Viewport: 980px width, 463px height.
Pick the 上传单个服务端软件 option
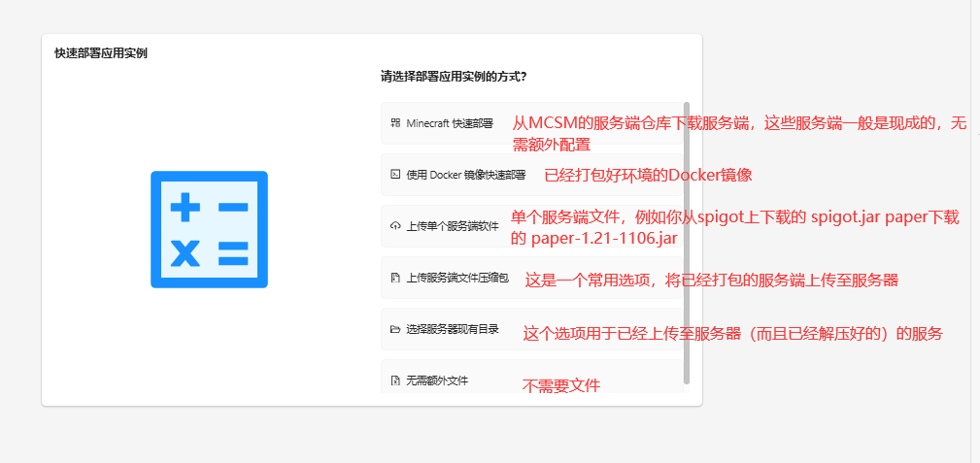click(x=452, y=226)
